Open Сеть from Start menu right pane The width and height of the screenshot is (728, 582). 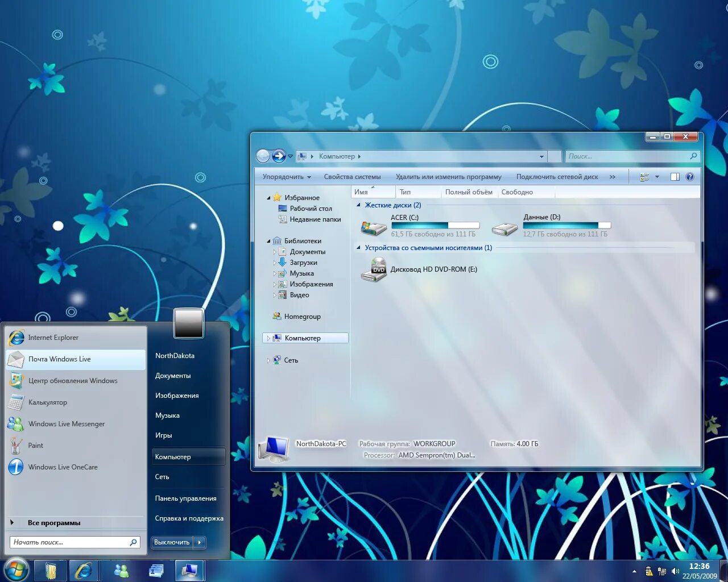point(162,477)
